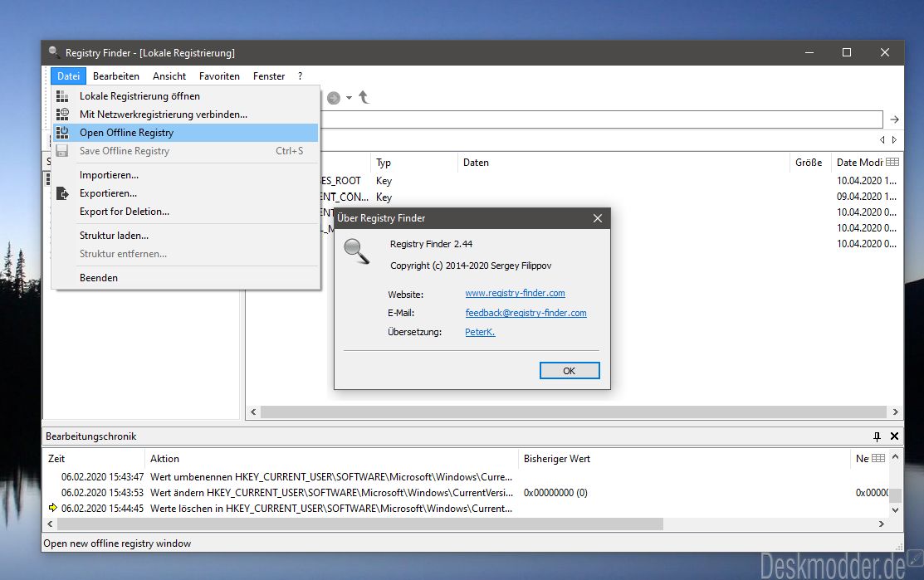Choose 'Struktur laden...' from Datei menu
The height and width of the screenshot is (580, 924).
point(114,236)
